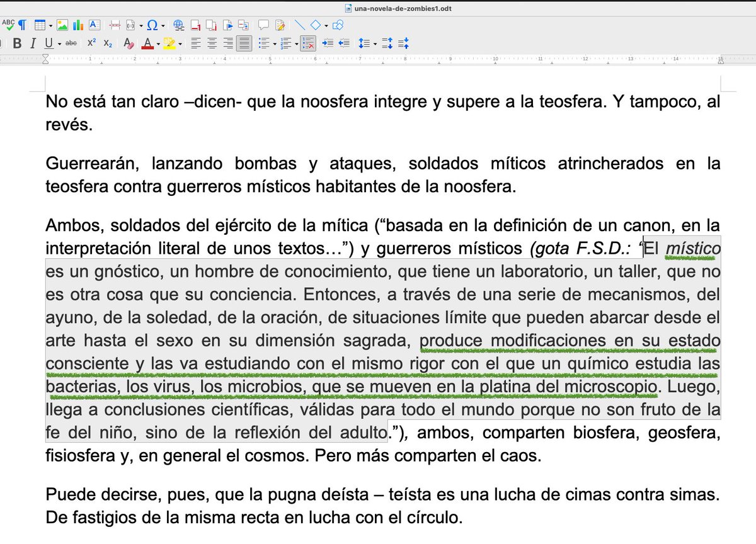Apply subscript x₂ formatting
The height and width of the screenshot is (544, 756).
pos(108,43)
